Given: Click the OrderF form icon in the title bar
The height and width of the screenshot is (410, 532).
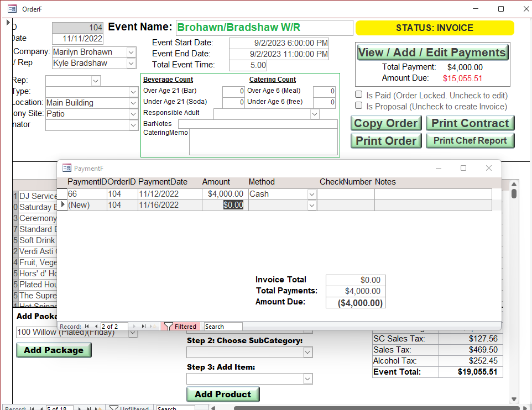Looking at the screenshot, I should pyautogui.click(x=11, y=9).
